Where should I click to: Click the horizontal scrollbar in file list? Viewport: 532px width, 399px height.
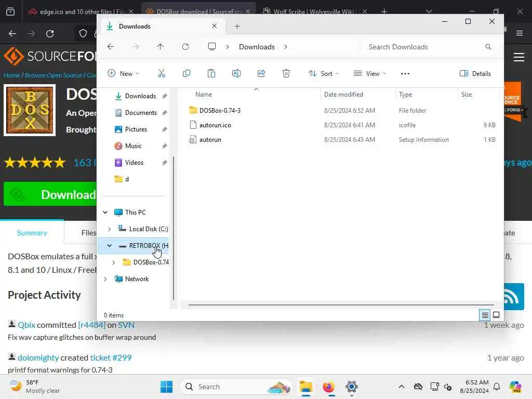(341, 304)
